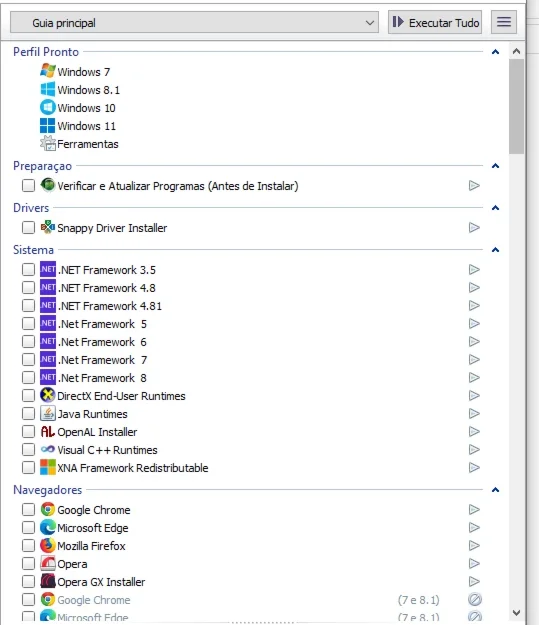Tick Visual C++ Runtimes checkbox

[x=28, y=450]
